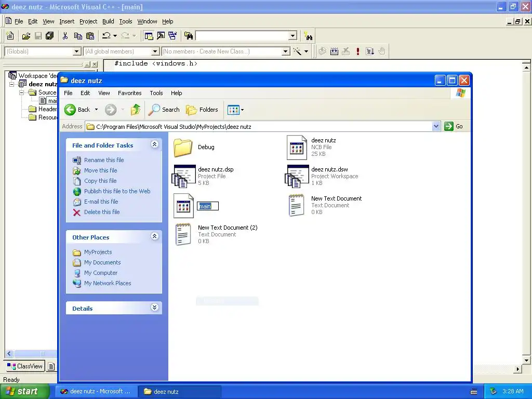This screenshot has width=532, height=399.
Task: Click the Build icon in build minibar
Action: pos(334,51)
